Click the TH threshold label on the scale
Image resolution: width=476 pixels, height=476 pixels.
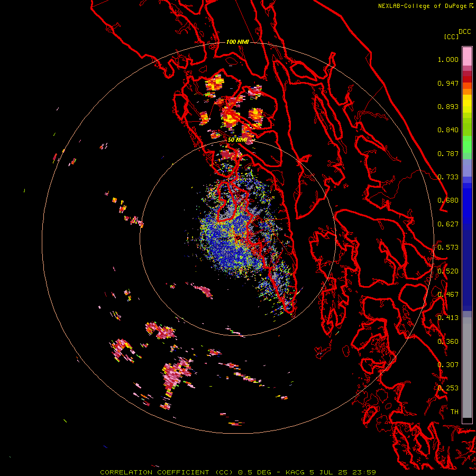[x=454, y=412]
